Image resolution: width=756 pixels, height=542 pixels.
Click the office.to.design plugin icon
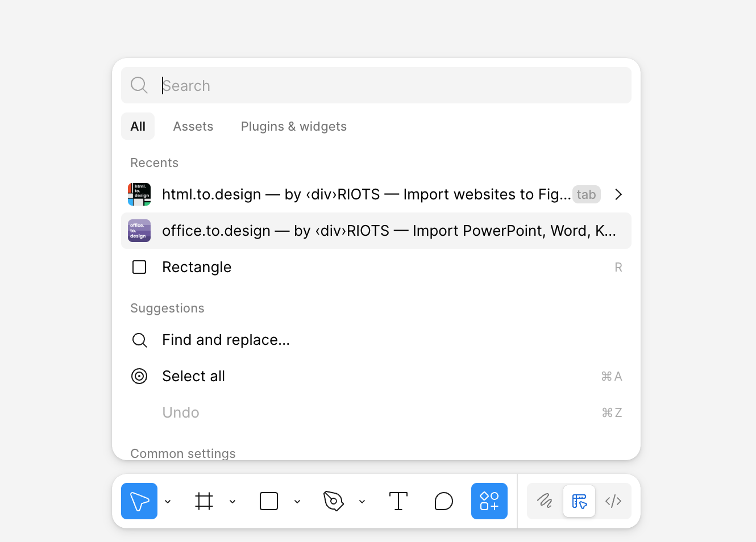pos(139,231)
